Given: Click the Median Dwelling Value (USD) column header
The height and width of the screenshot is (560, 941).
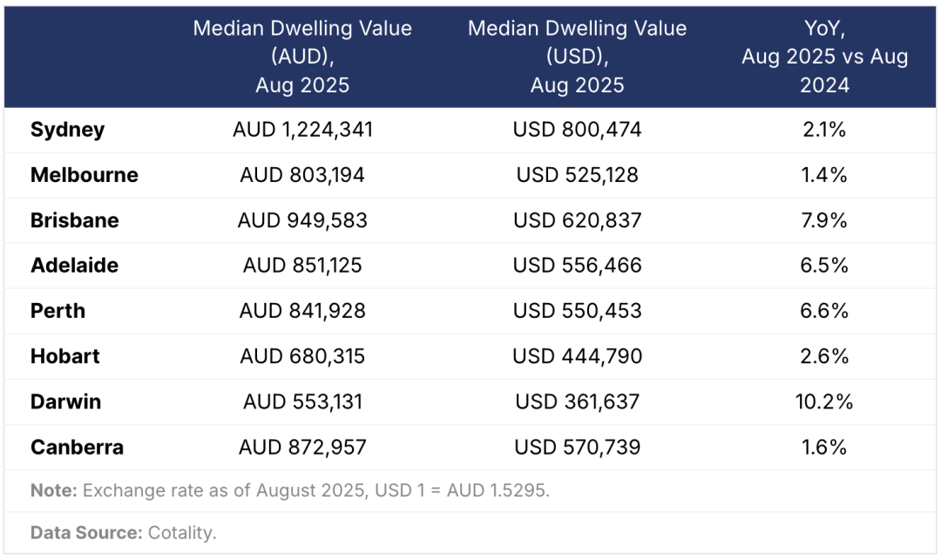Looking at the screenshot, I should [x=577, y=57].
